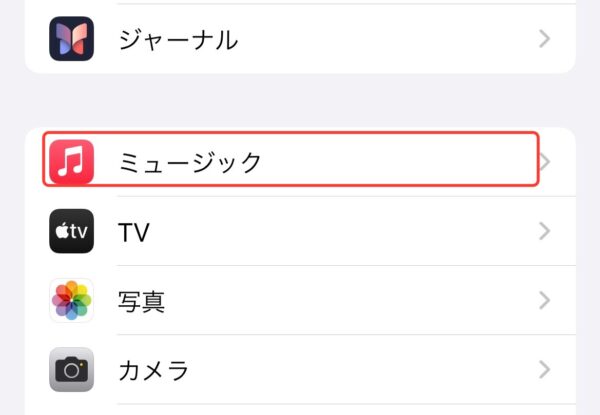Tap the Apple TV app icon
The width and height of the screenshot is (600, 415).
click(x=72, y=231)
